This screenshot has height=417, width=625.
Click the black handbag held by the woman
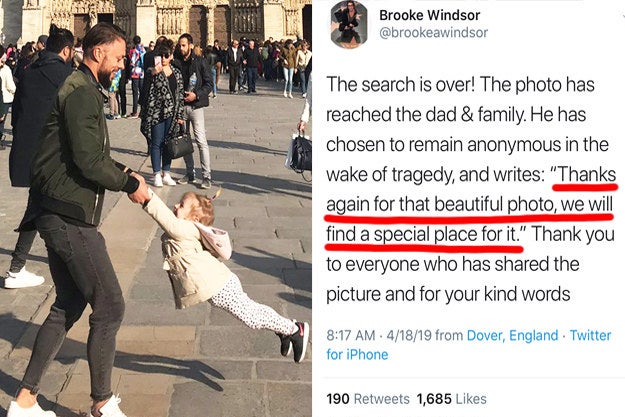[179, 144]
